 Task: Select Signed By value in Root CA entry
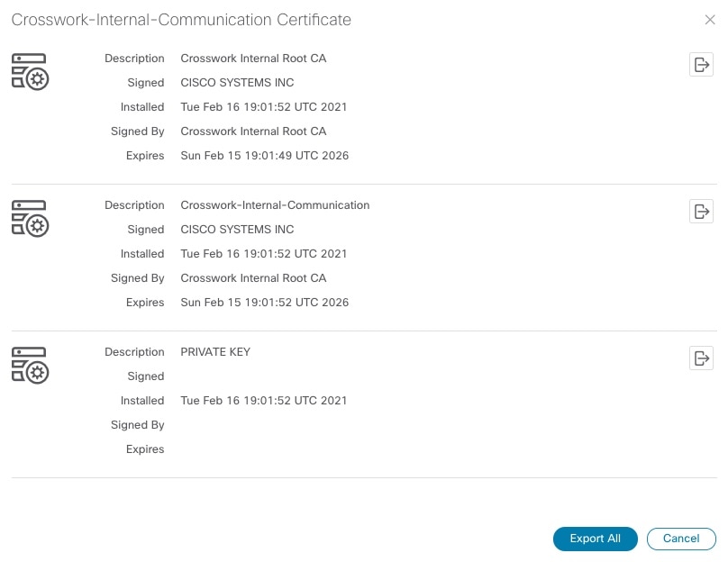(253, 131)
